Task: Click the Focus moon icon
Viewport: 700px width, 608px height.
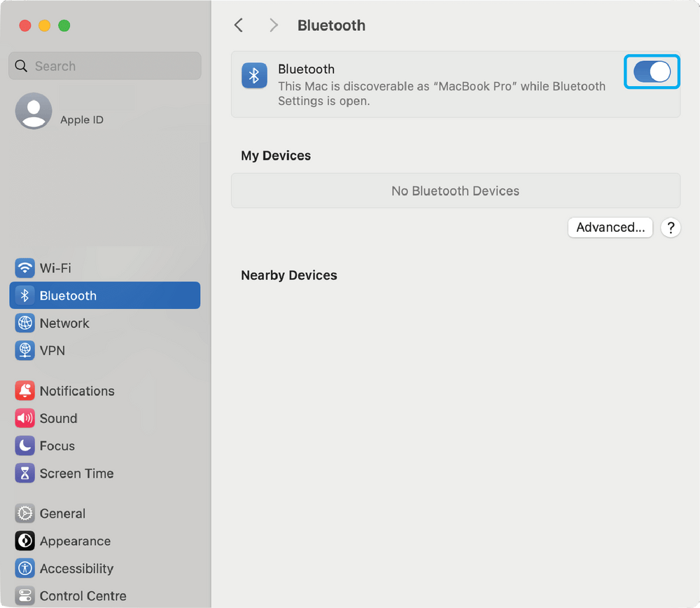Action: 25,445
